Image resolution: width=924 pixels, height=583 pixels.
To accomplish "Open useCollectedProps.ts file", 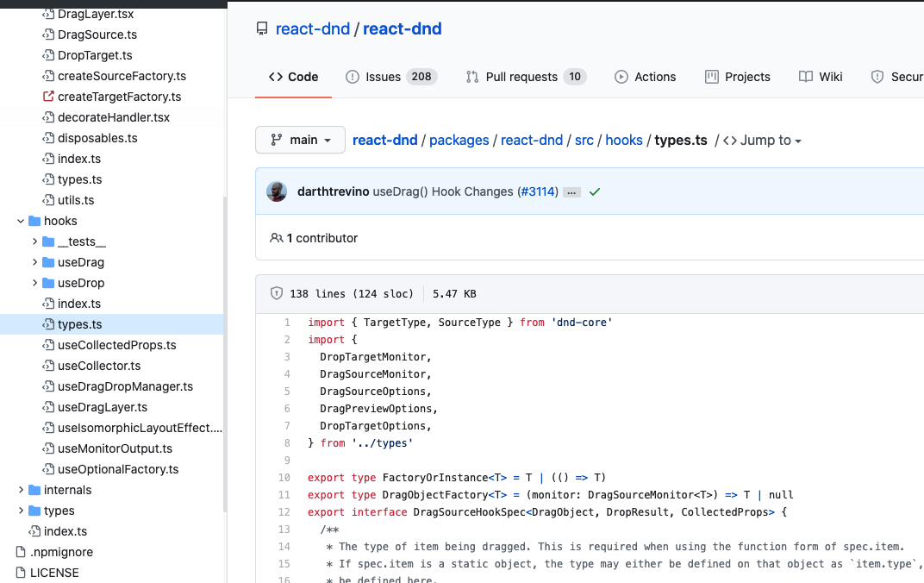I will [116, 346].
